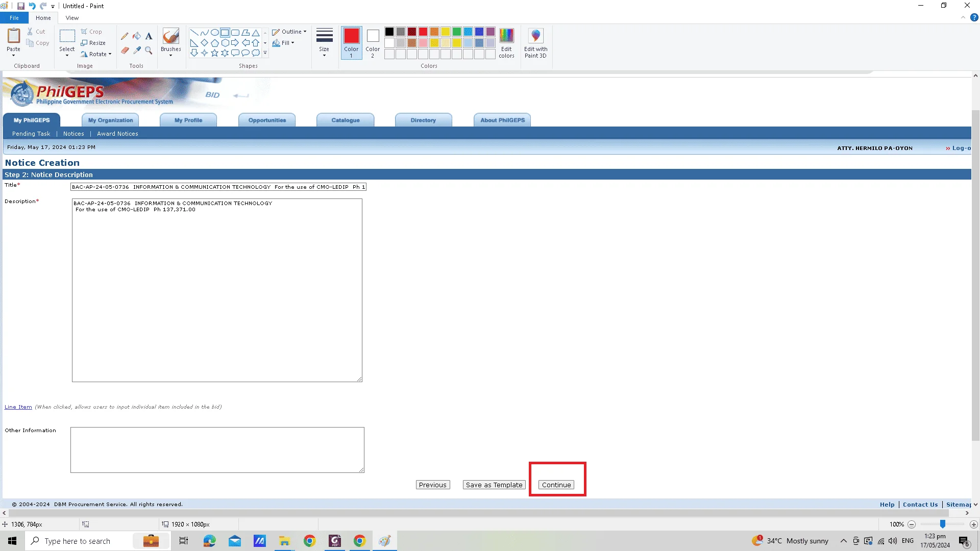This screenshot has height=551, width=980.
Task: Click the Save icon in quick access toolbar
Action: (21, 6)
